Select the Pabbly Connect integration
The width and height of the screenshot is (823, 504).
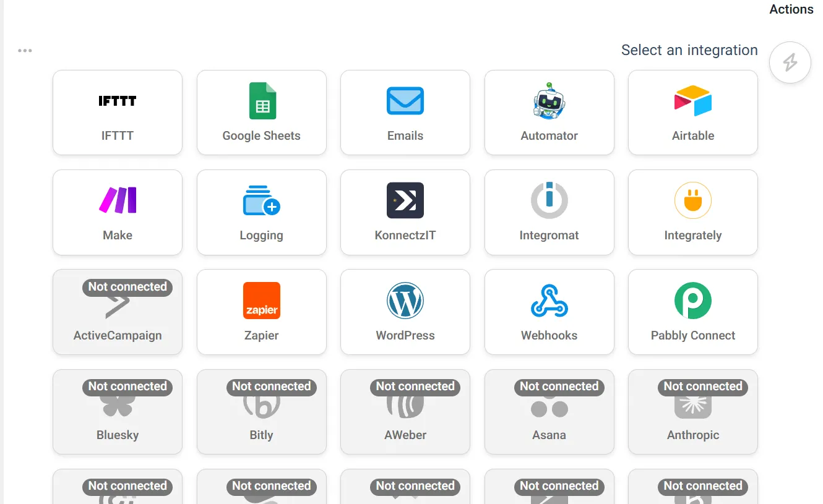click(693, 312)
